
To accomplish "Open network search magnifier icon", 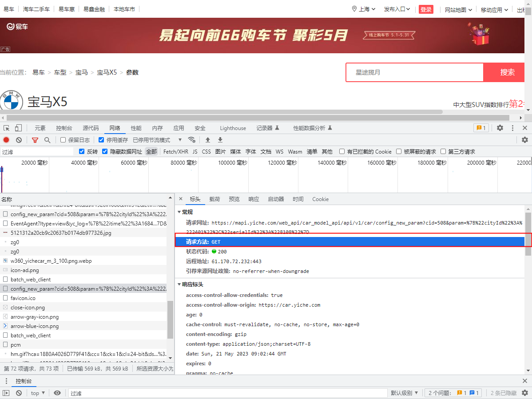I will pos(47,140).
